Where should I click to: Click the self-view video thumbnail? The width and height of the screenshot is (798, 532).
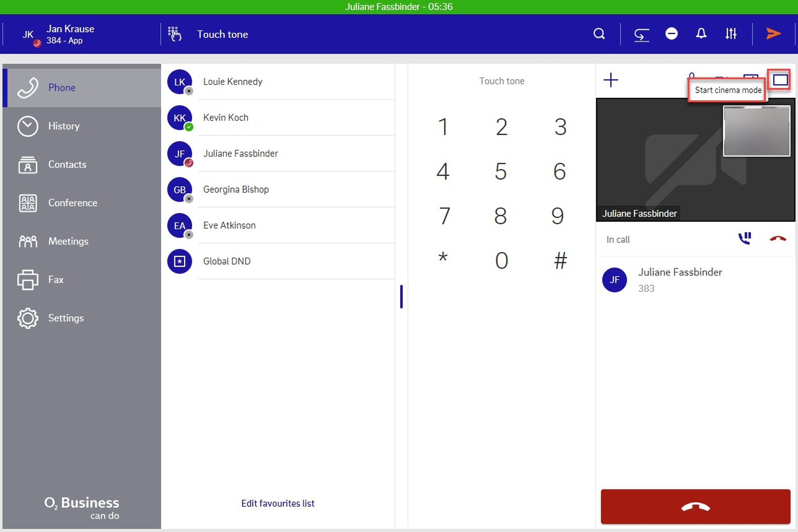coord(757,131)
